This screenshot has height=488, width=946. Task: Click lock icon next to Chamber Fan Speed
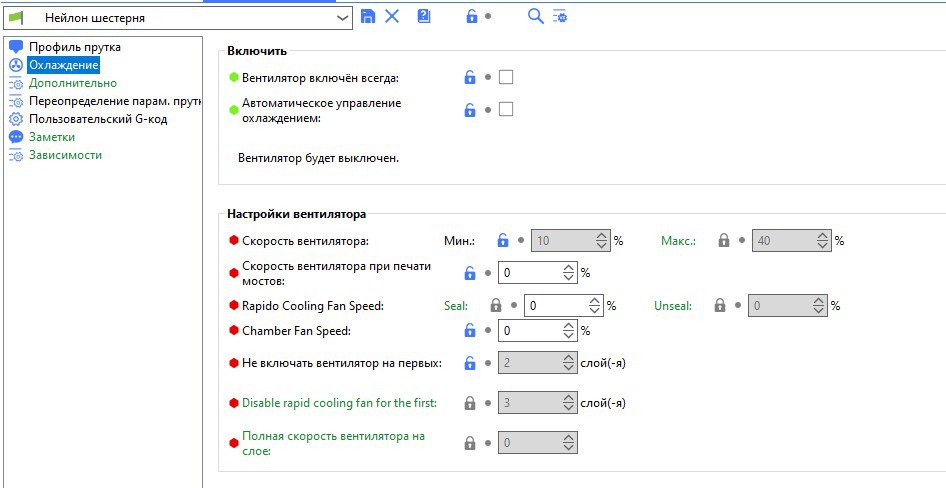(x=470, y=330)
